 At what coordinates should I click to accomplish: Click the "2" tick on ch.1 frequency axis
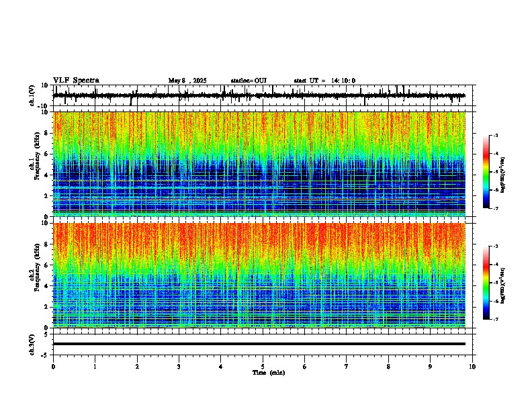pos(47,196)
